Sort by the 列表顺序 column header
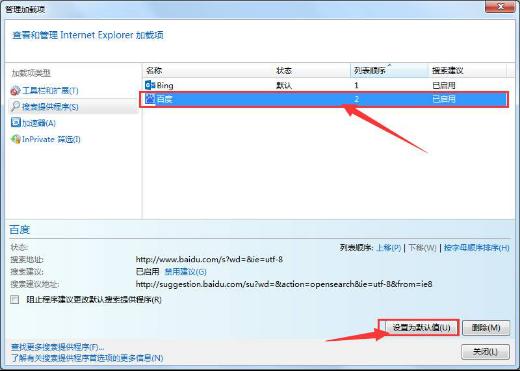 tap(389, 70)
